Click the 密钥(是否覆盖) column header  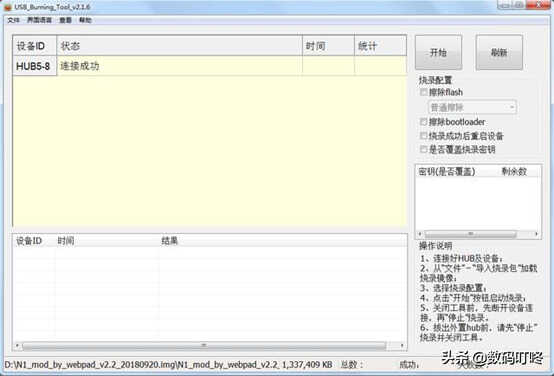tap(447, 172)
